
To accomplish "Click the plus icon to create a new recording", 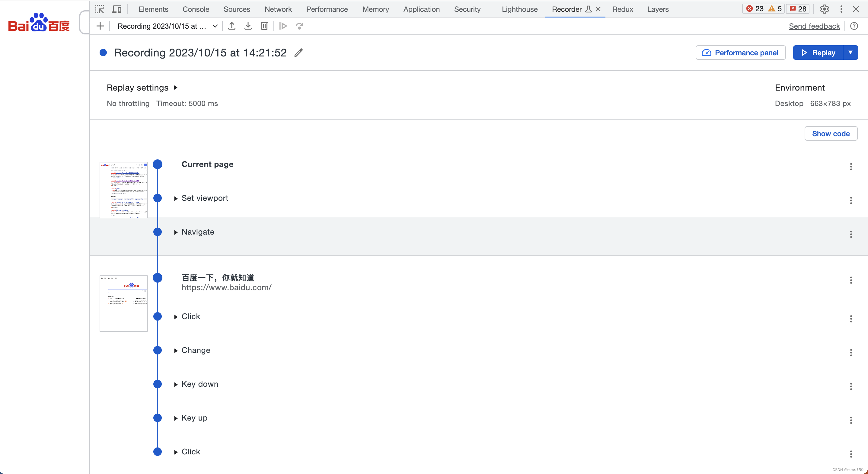I will pyautogui.click(x=100, y=26).
